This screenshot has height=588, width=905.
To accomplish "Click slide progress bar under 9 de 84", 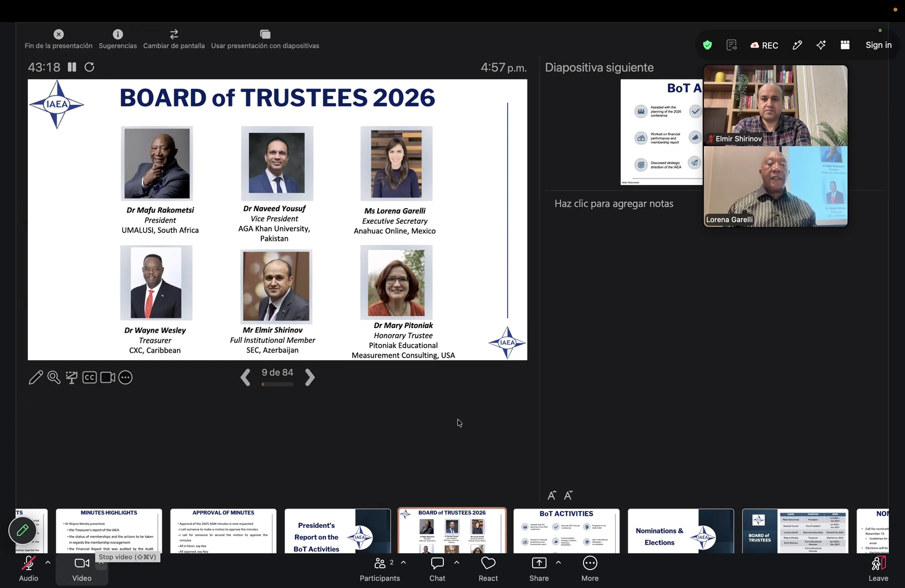I will (278, 384).
